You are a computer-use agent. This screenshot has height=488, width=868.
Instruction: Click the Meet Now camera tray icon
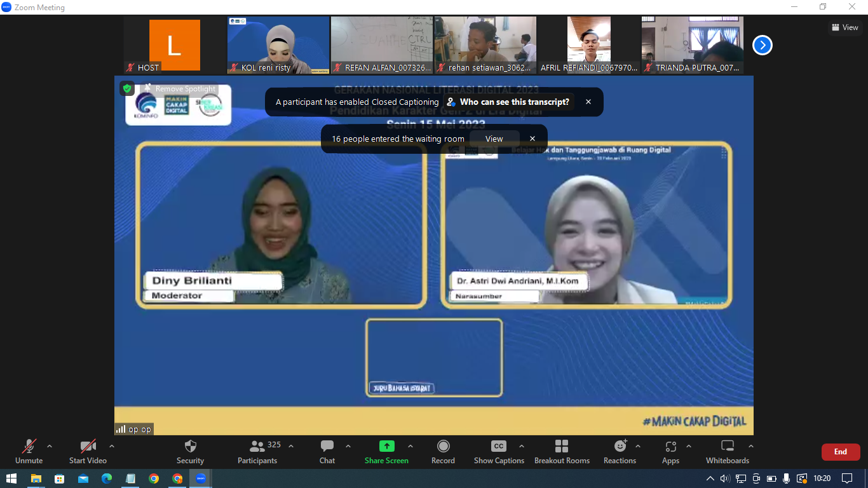(x=756, y=478)
